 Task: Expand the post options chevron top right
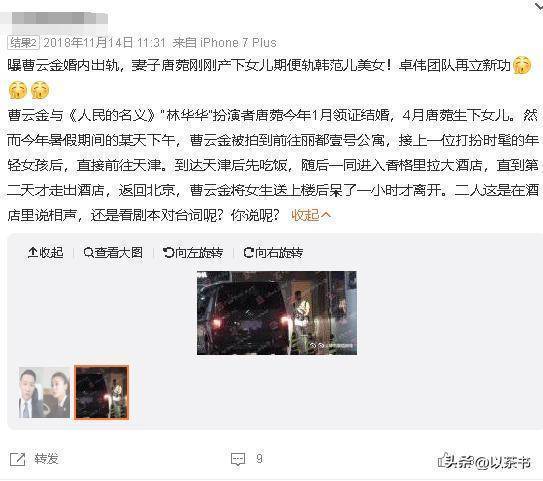tap(536, 5)
